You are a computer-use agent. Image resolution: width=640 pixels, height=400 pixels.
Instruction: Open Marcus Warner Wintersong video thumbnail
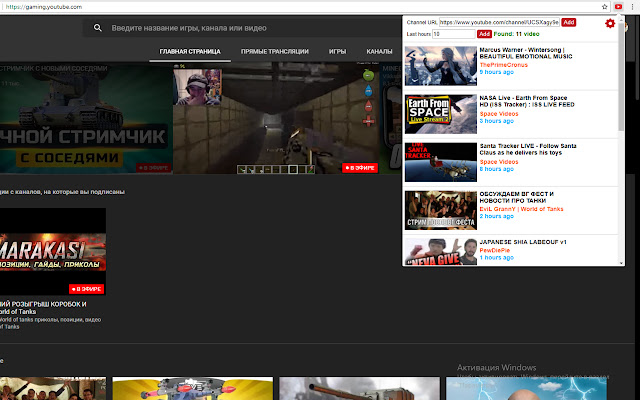pyautogui.click(x=441, y=66)
